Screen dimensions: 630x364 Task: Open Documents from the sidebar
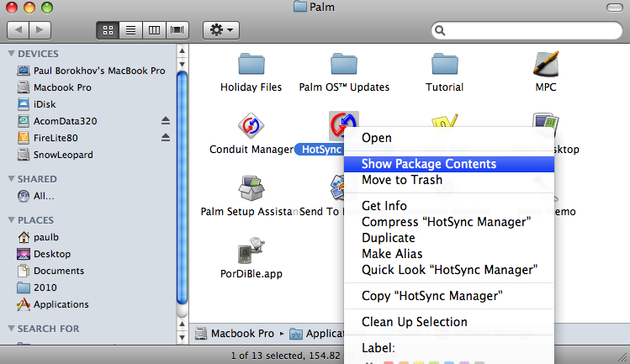click(50, 271)
